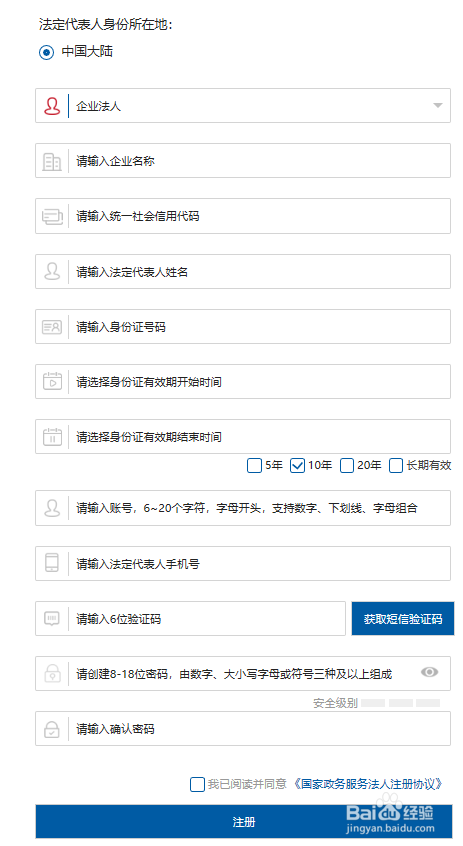
Task: Open the 身份证有效期结束时间 date picker
Action: click(x=243, y=436)
